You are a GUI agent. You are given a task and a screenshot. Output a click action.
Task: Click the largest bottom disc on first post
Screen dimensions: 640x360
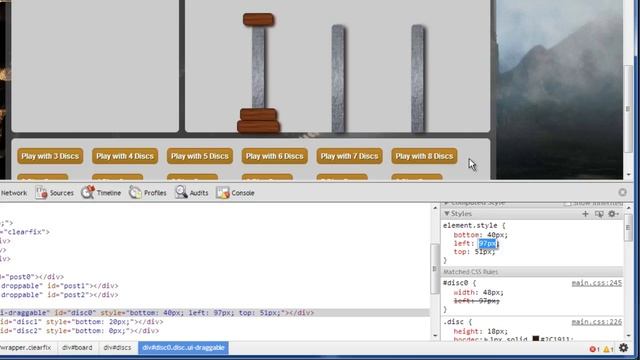pyautogui.click(x=258, y=127)
